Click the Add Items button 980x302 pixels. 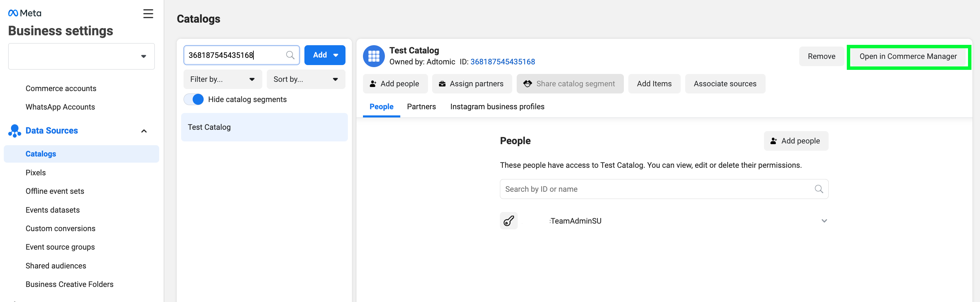[x=654, y=84]
